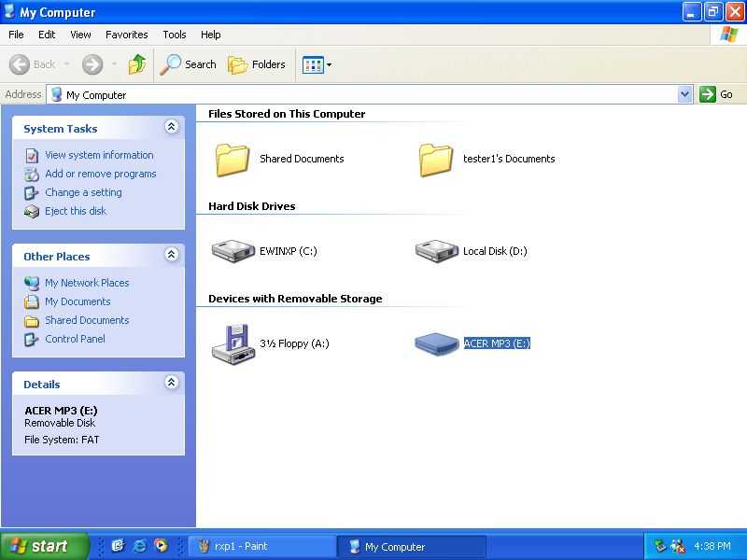Select the ACER MP3 (E:) drive icon

click(436, 343)
